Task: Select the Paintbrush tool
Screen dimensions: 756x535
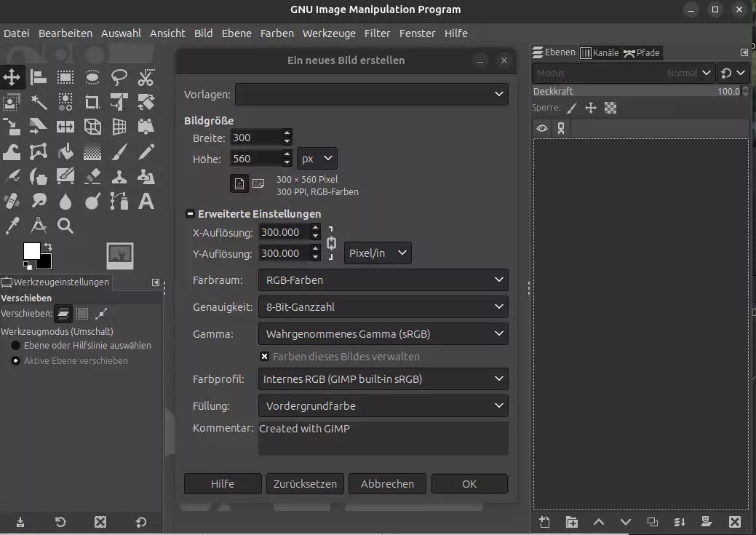Action: pyautogui.click(x=119, y=151)
